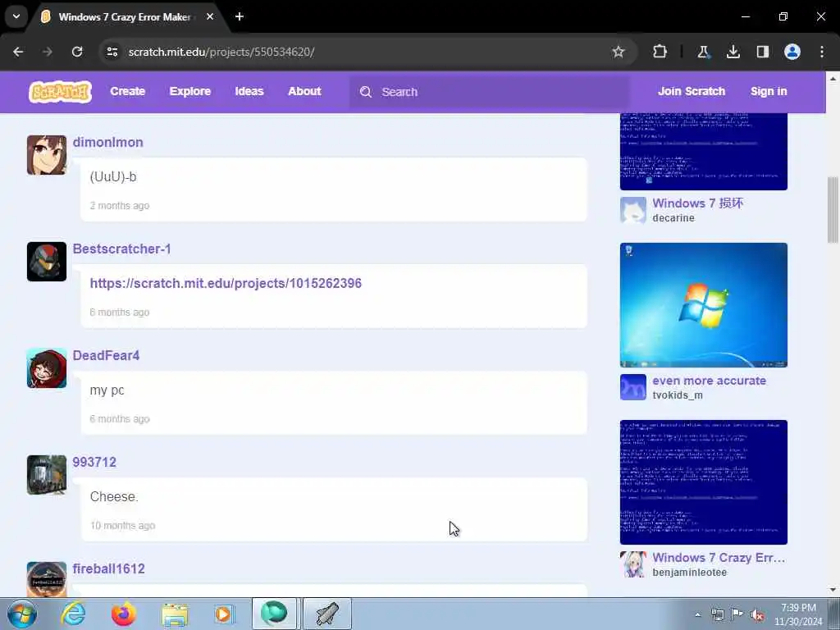Launch Firefox from taskbar
The height and width of the screenshot is (630, 840).
[124, 614]
